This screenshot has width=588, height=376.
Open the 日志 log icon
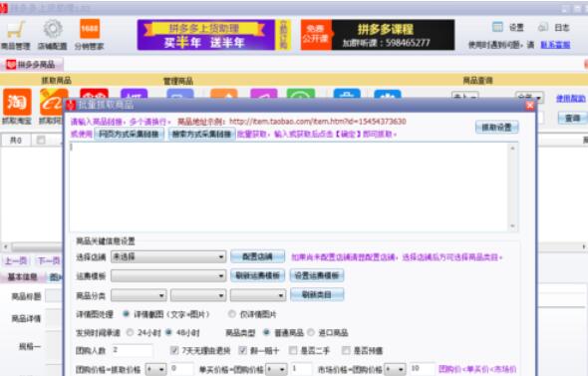(x=554, y=27)
